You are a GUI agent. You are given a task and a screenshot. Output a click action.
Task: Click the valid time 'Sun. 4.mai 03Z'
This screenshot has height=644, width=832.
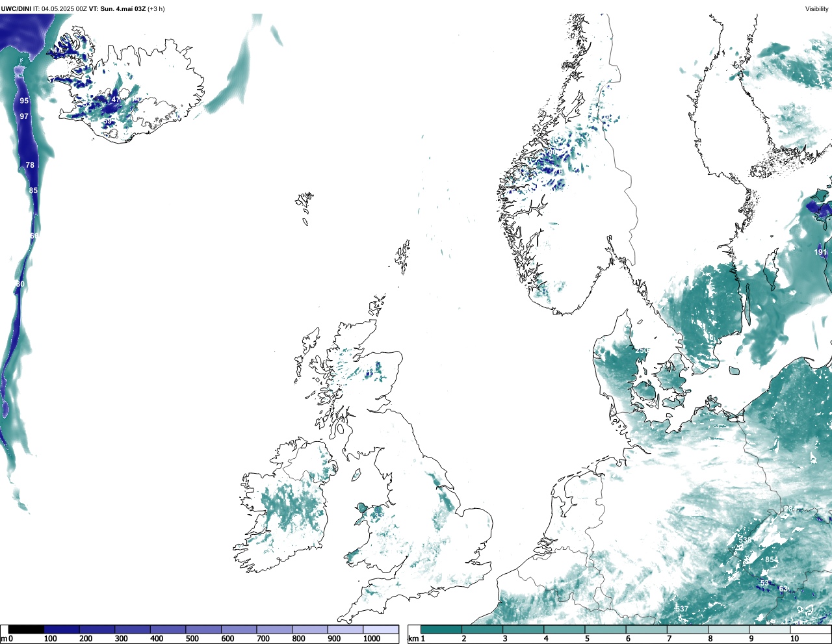pyautogui.click(x=123, y=9)
